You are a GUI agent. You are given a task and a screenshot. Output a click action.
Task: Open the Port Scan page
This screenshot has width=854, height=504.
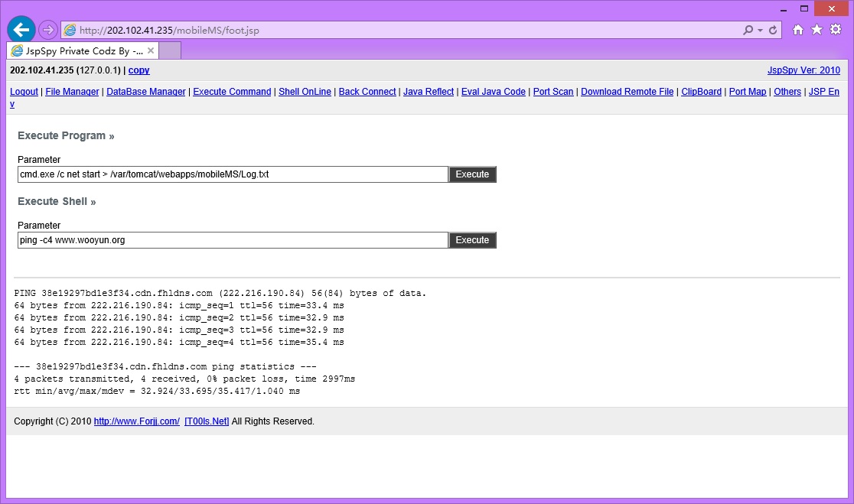(553, 92)
